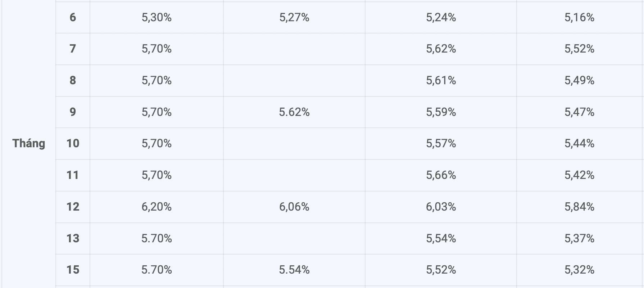This screenshot has height=288, width=644.
Task: Select the 7-month term number
Action: point(73,49)
